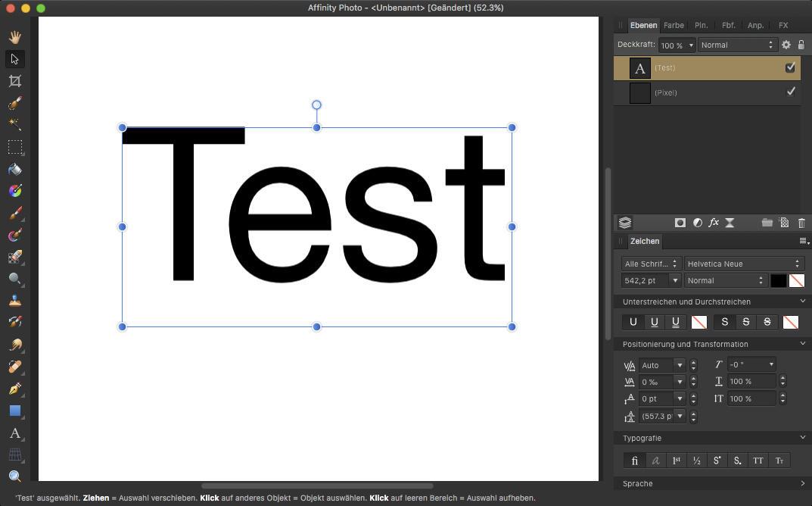Image resolution: width=812 pixels, height=506 pixels.
Task: Toggle standard ligatures fi button
Action: pos(634,461)
